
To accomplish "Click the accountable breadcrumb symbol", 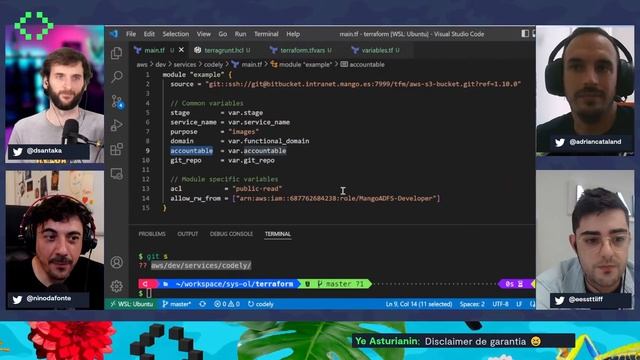I will pyautogui.click(x=362, y=64).
